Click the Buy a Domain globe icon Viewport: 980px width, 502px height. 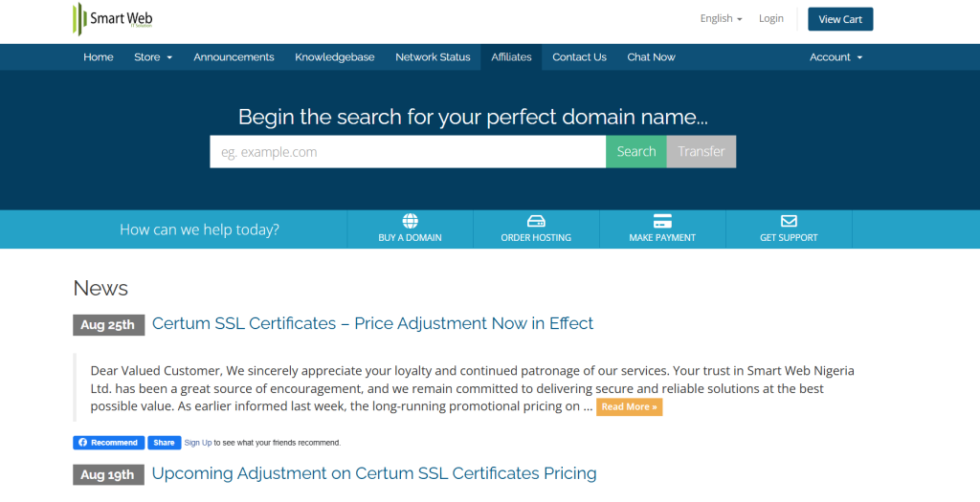(x=410, y=221)
